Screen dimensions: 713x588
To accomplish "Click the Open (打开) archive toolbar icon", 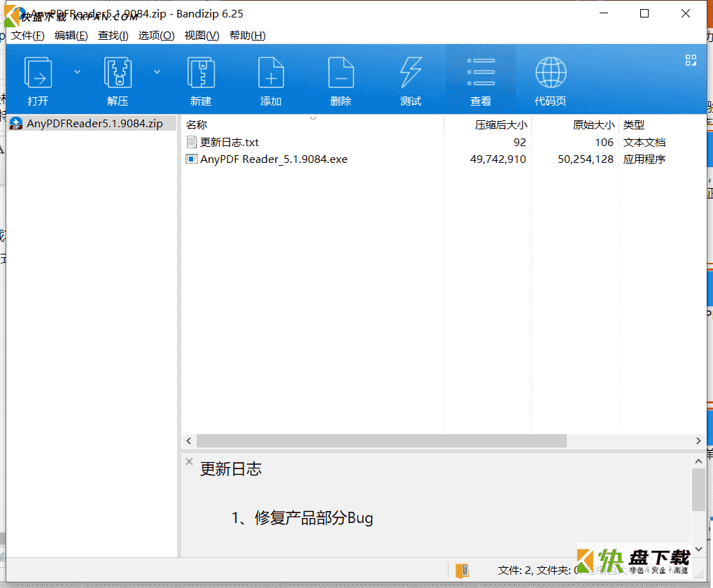I will pyautogui.click(x=38, y=73).
